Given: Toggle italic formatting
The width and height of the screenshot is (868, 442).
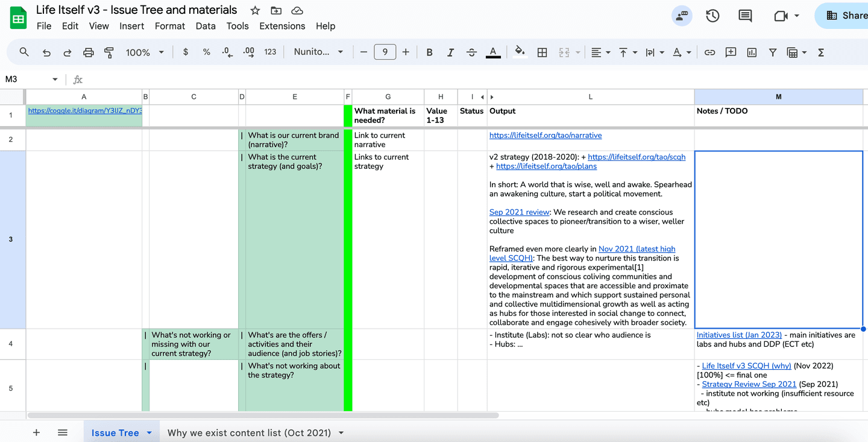Looking at the screenshot, I should pos(450,52).
